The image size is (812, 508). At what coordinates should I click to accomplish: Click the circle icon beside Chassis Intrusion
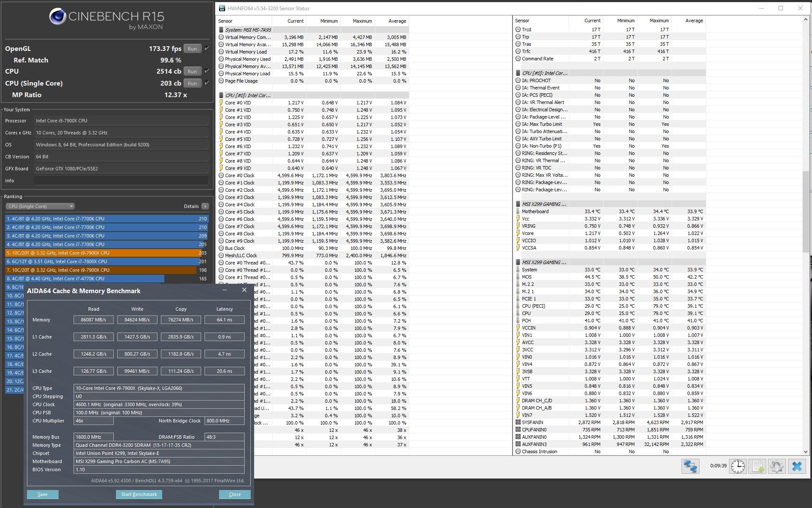518,452
